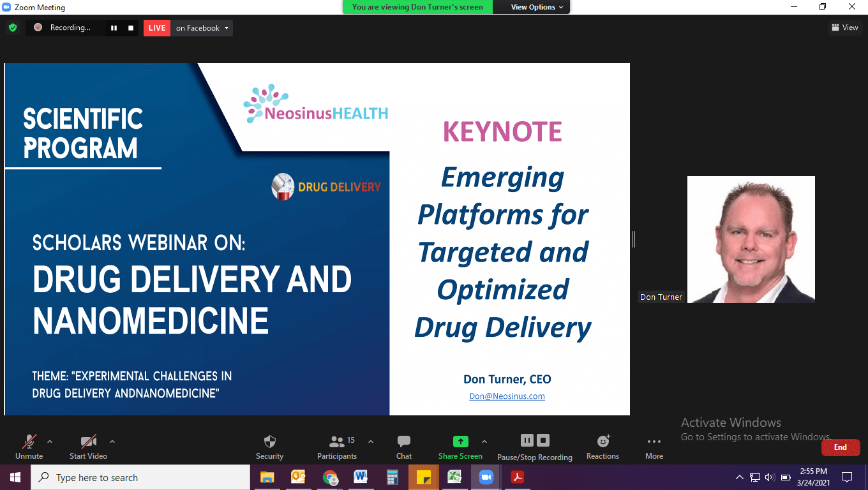Expand participants options chevron
This screenshot has height=490, width=868.
(x=371, y=442)
